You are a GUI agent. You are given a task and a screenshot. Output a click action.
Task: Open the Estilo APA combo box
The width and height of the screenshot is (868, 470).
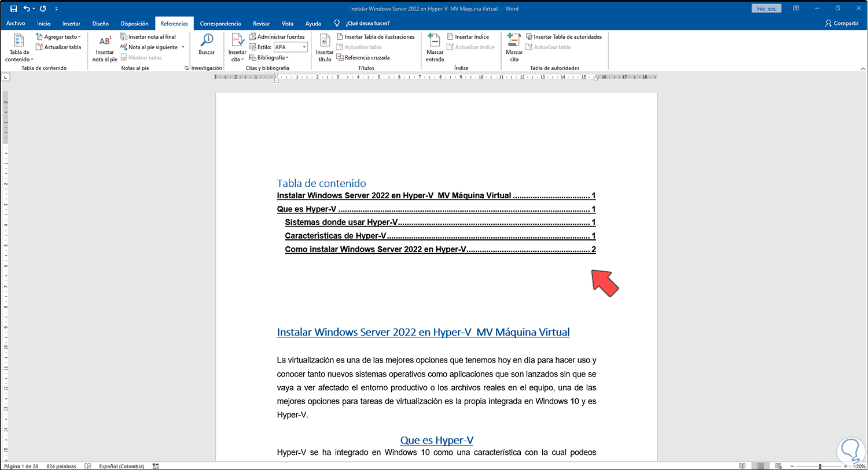pos(290,47)
